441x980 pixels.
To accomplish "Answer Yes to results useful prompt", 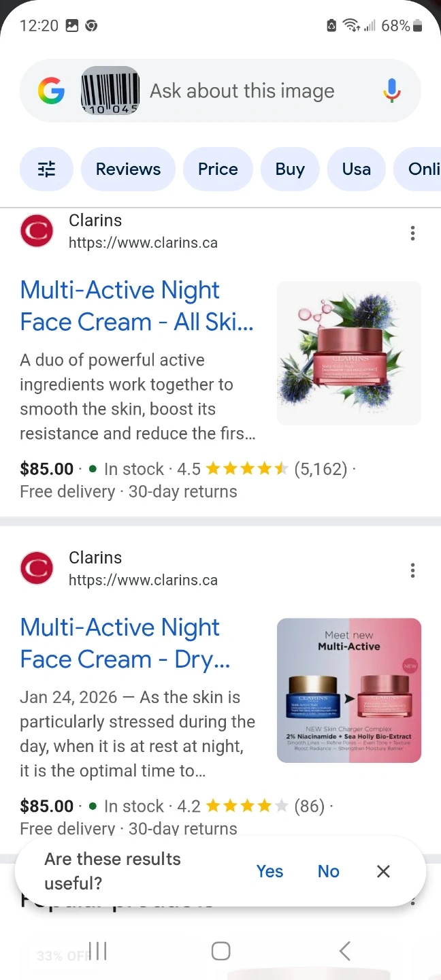I will click(x=269, y=871).
